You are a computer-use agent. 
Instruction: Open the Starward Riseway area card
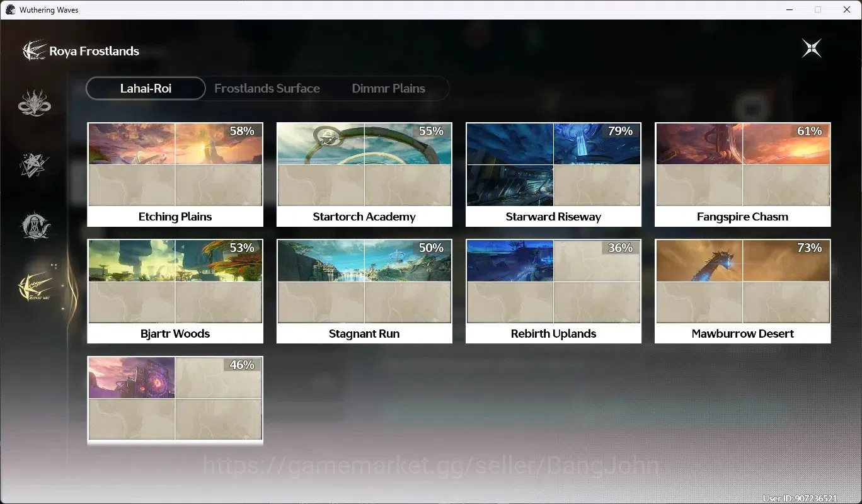[x=553, y=175]
